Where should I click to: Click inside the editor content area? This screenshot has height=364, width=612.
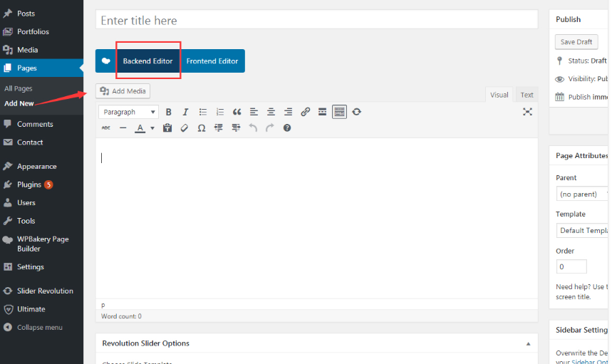click(316, 219)
